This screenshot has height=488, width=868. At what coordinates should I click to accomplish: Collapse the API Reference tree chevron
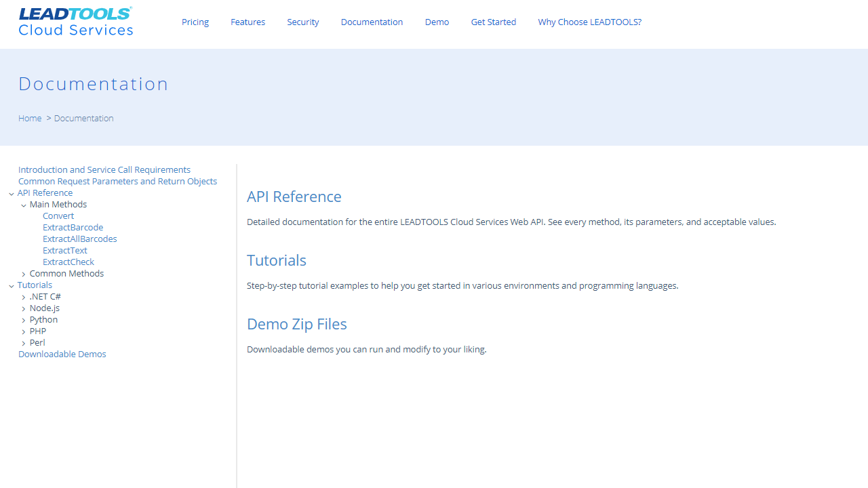click(12, 194)
